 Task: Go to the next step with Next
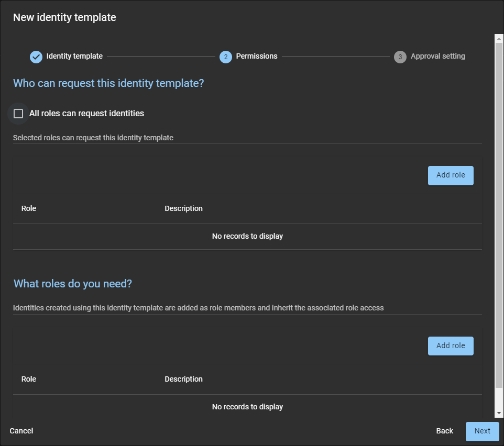(482, 431)
